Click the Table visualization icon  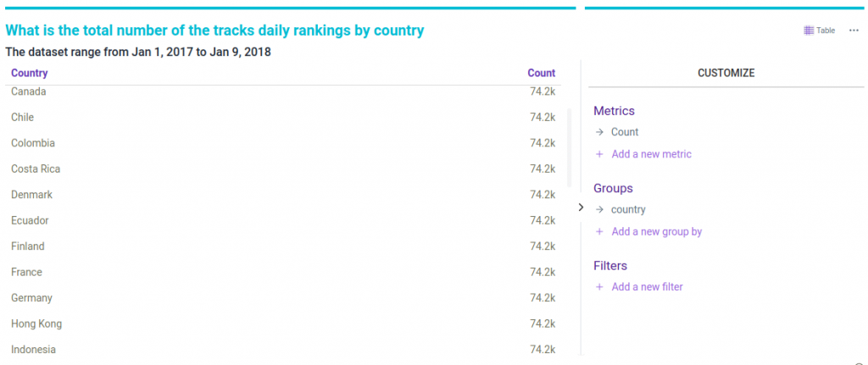809,30
